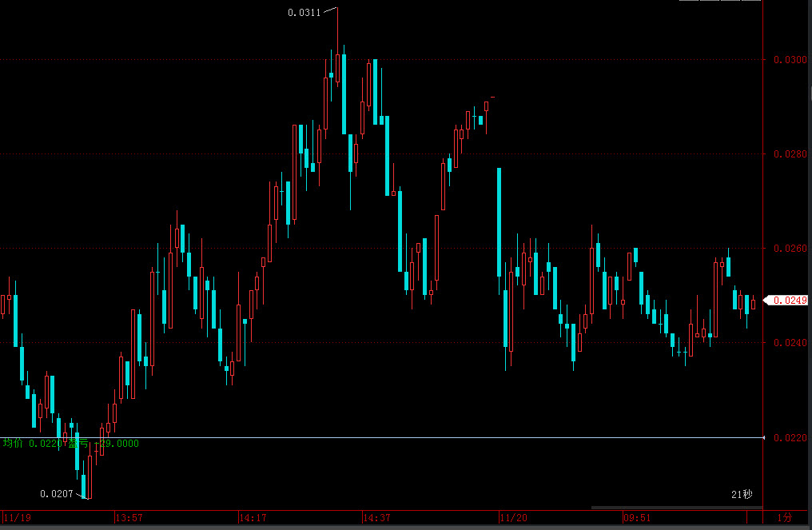Select the 0.0240 price axis value

[x=790, y=342]
